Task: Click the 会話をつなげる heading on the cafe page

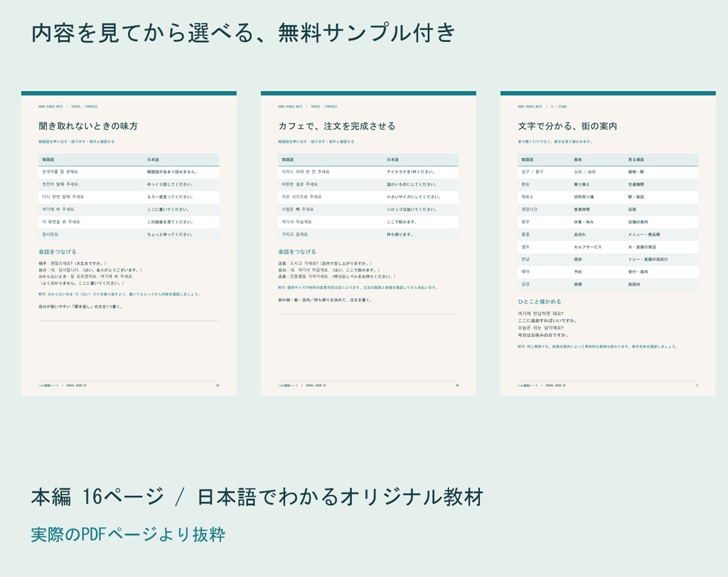Action: tap(297, 252)
